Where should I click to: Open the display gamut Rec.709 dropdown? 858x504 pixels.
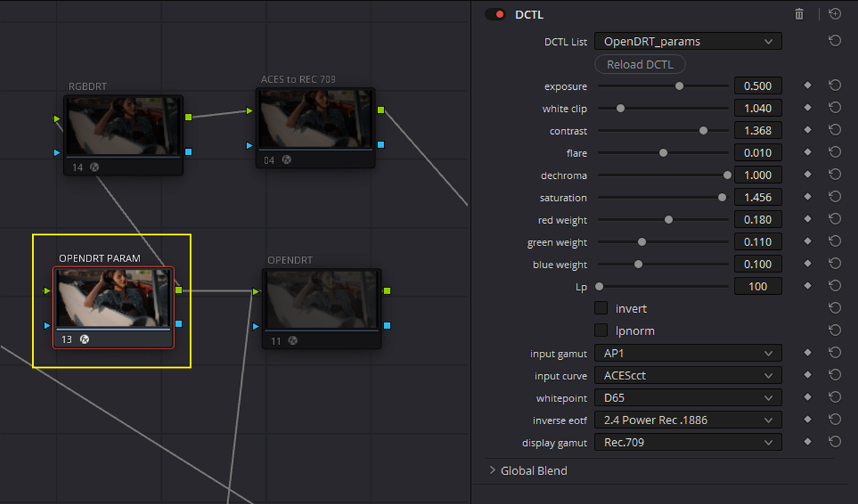pos(688,442)
